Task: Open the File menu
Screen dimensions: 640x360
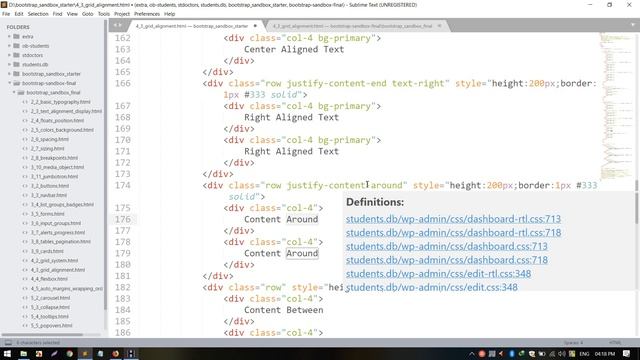Action: (x=6, y=14)
